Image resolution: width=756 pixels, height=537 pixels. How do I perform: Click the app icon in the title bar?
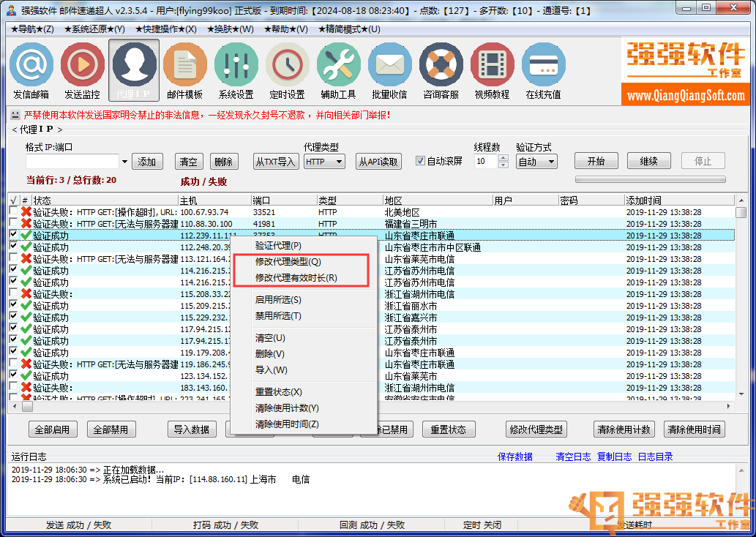pos(12,10)
